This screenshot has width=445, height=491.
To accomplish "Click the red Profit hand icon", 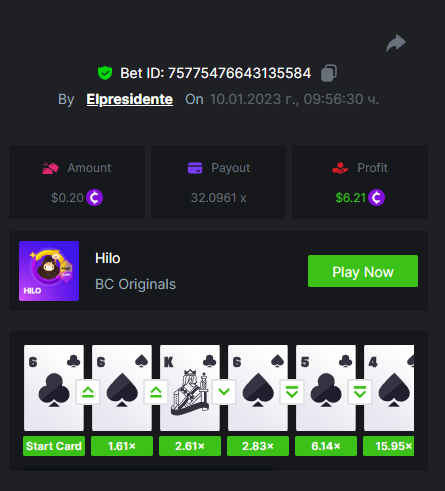I will coord(340,168).
